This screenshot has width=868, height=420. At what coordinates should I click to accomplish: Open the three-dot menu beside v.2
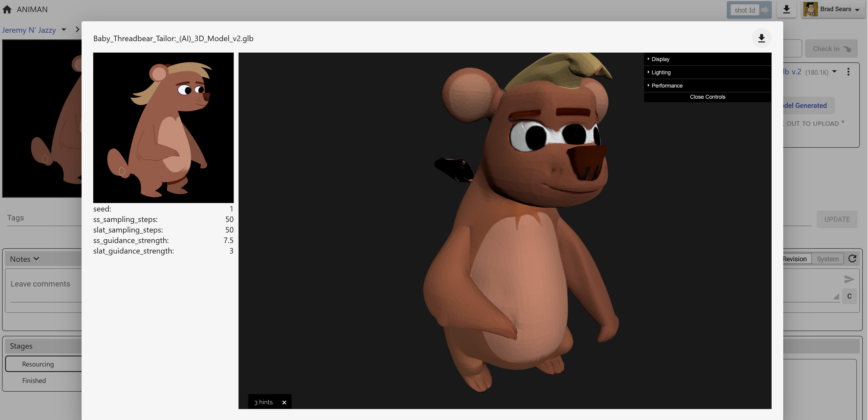(848, 72)
